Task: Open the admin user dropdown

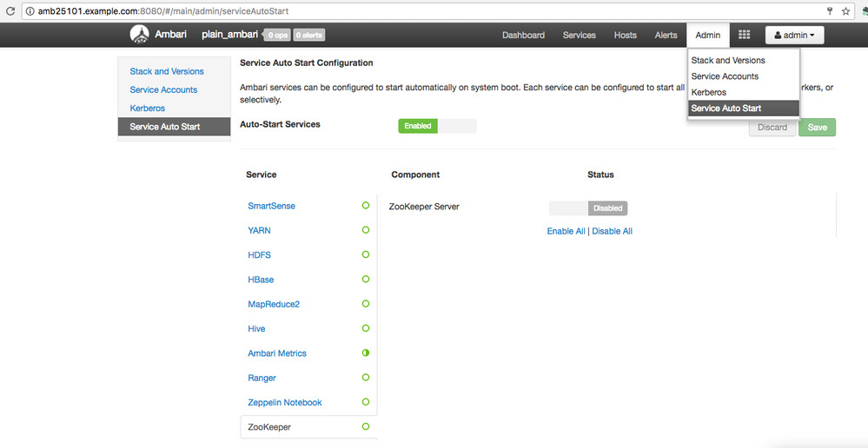Action: click(x=794, y=35)
